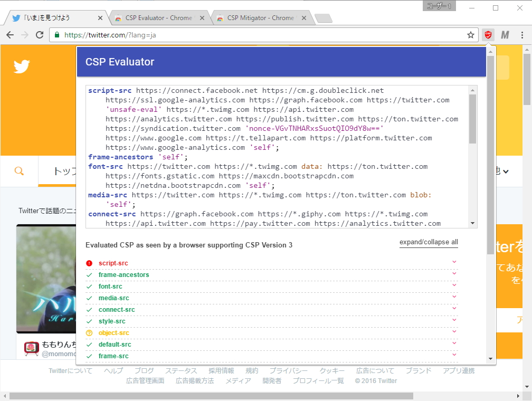The image size is (532, 401).
Task: Open the CSP Evaluator extension icon
Action: coord(488,35)
